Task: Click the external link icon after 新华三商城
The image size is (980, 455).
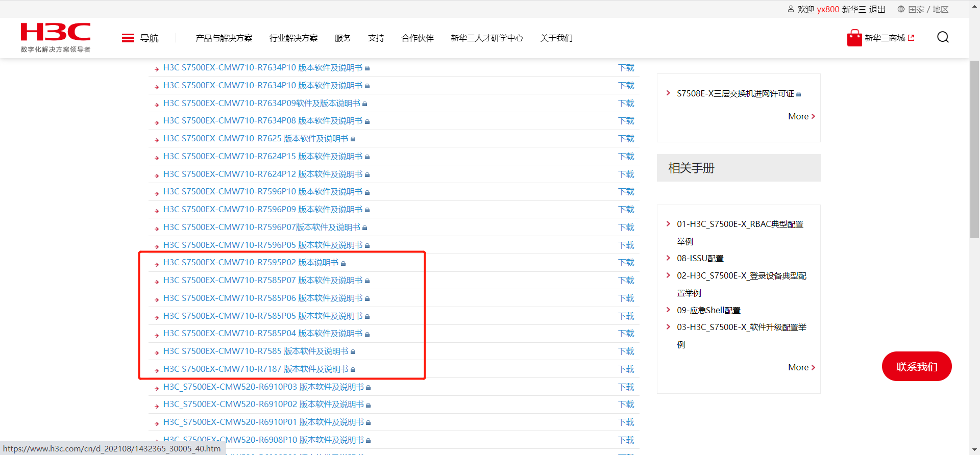Action: click(x=911, y=38)
